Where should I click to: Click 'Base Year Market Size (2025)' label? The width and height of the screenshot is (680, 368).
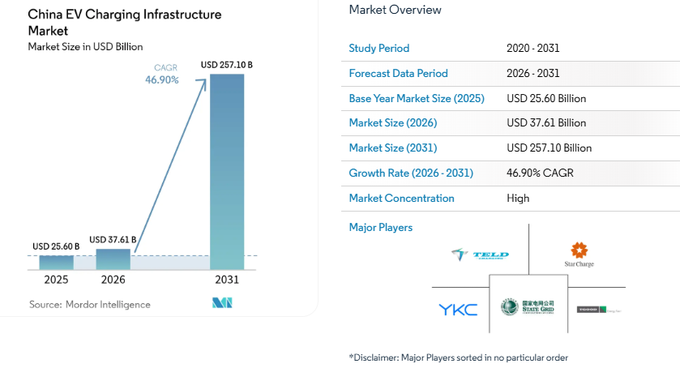[x=417, y=98]
